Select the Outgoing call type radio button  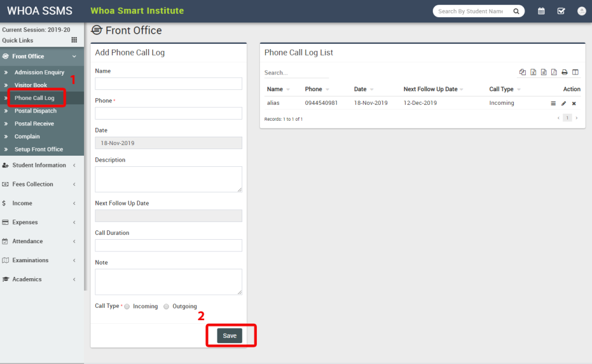click(166, 306)
